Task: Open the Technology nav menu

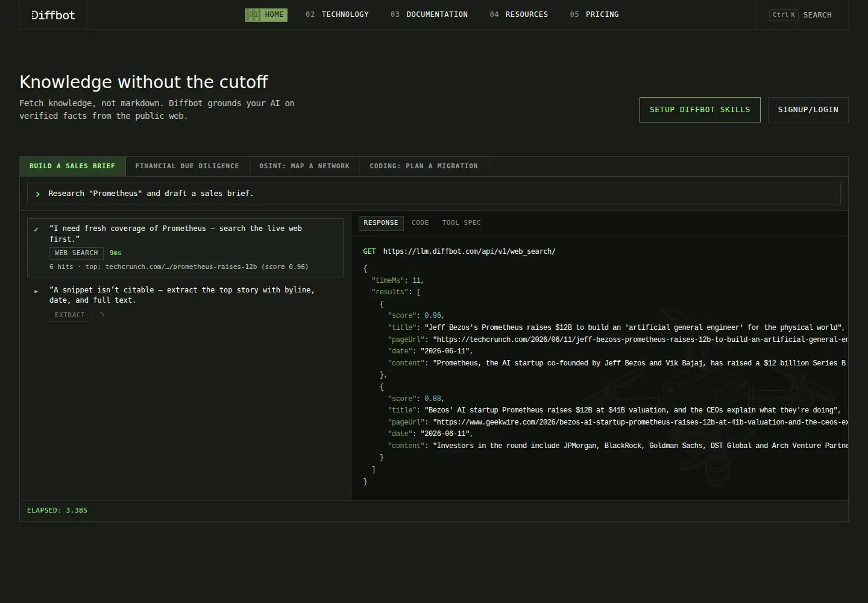Action: (337, 14)
